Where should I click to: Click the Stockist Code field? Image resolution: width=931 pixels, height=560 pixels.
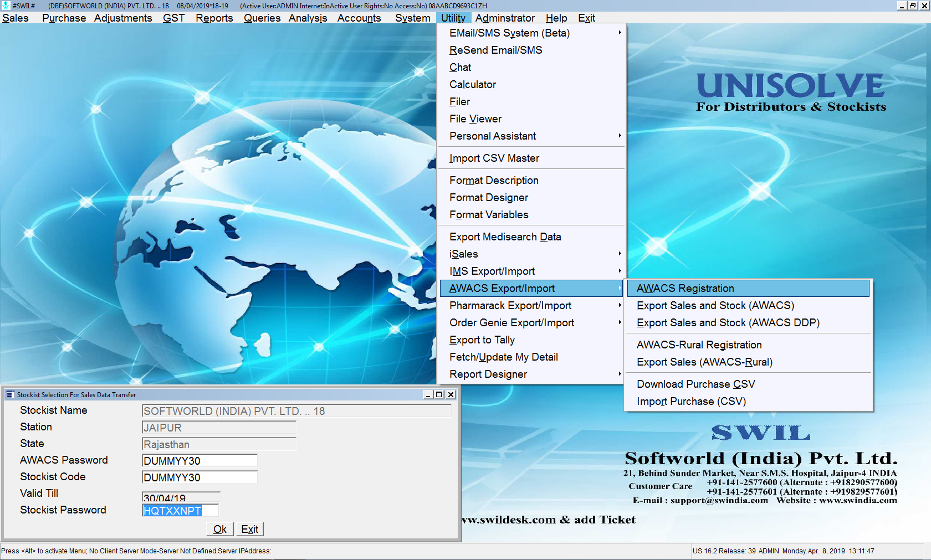(199, 477)
